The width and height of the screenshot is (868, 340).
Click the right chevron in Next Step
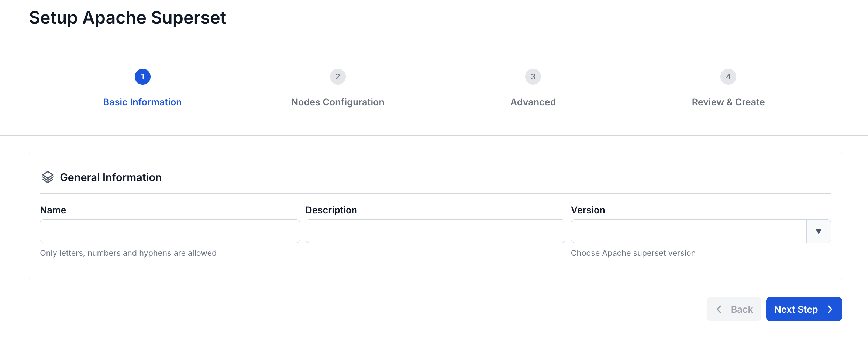830,309
